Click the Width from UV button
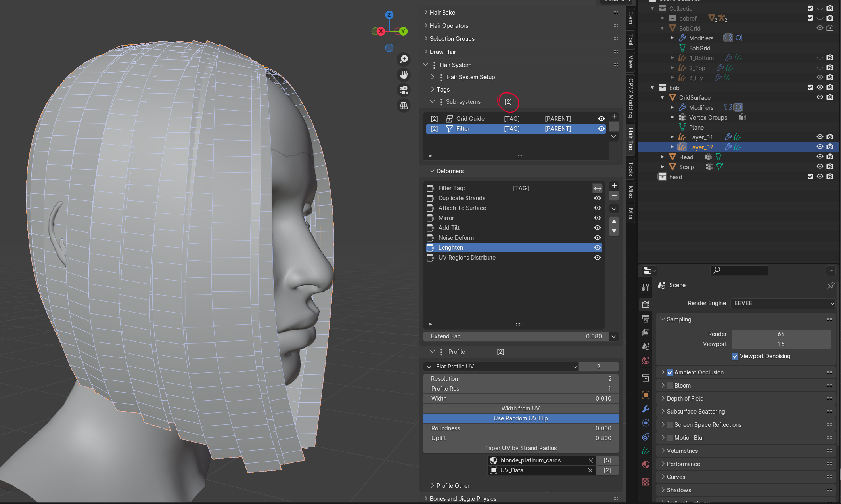The image size is (841, 504). pyautogui.click(x=521, y=409)
